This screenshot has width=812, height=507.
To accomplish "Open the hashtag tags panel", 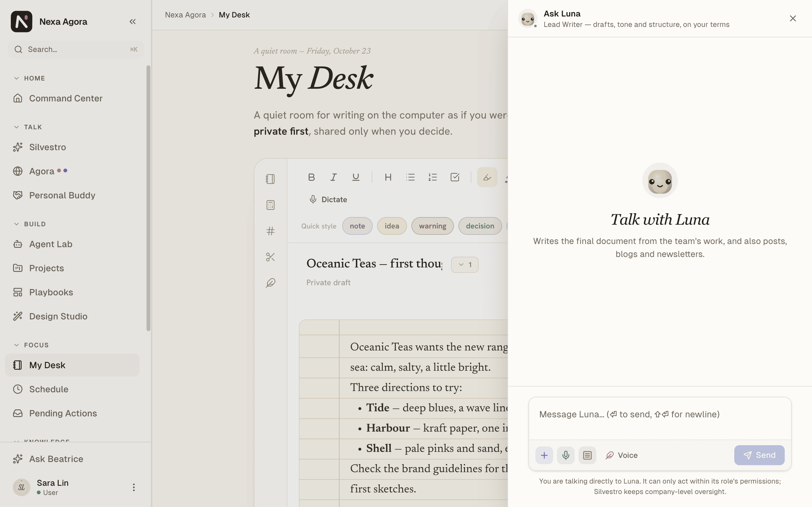I will point(271,231).
